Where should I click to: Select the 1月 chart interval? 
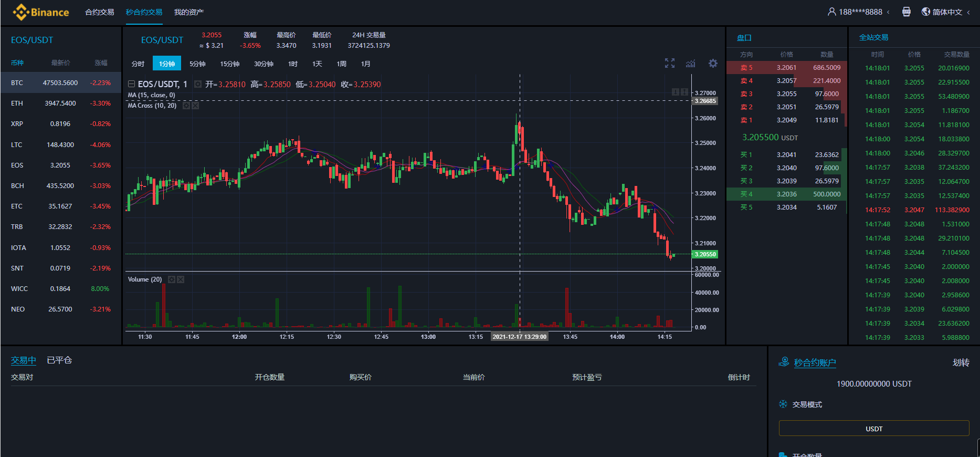(366, 64)
